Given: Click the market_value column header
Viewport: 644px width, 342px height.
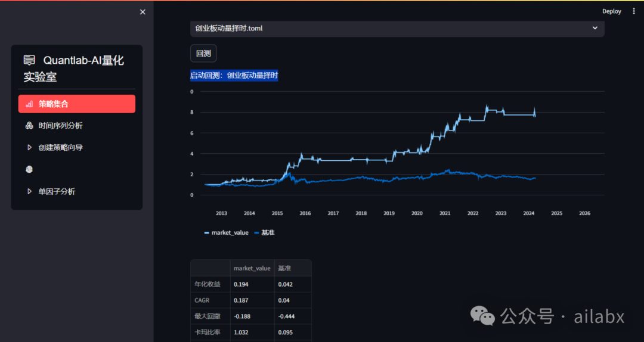Looking at the screenshot, I should click(252, 268).
